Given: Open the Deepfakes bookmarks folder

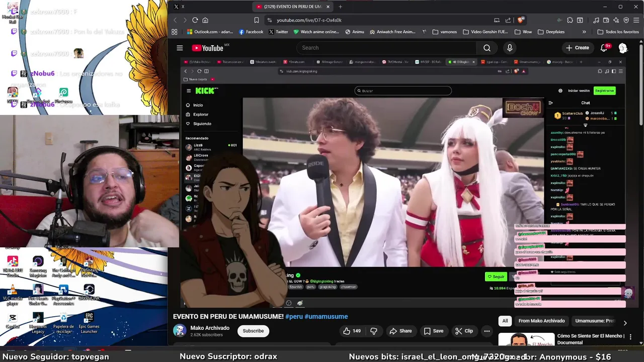Looking at the screenshot, I should pyautogui.click(x=550, y=32).
